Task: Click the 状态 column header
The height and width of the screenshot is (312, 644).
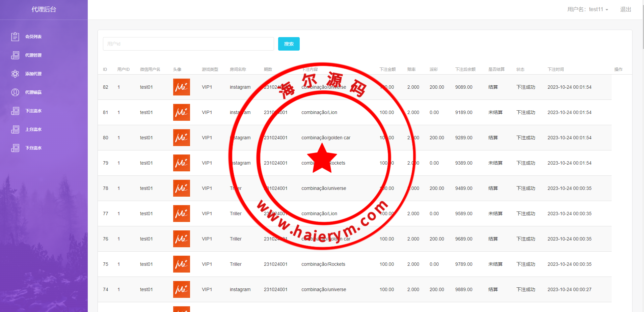Action: pyautogui.click(x=520, y=69)
